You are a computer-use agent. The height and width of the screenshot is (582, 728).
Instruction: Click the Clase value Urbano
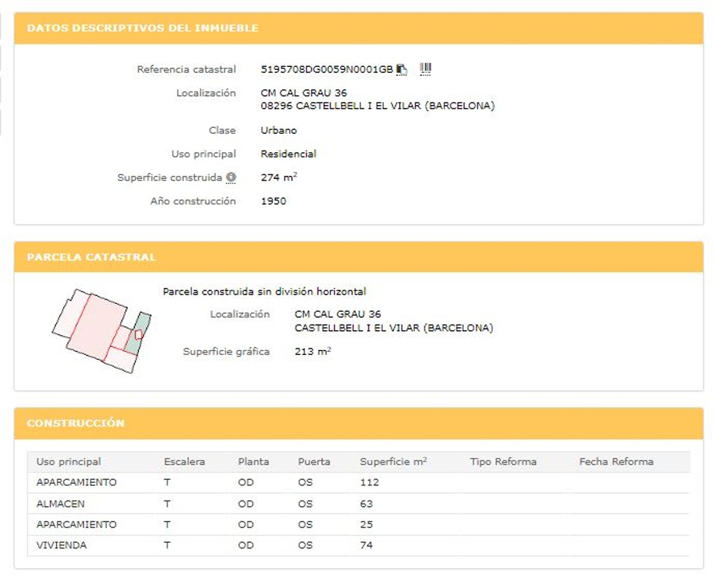(x=279, y=130)
